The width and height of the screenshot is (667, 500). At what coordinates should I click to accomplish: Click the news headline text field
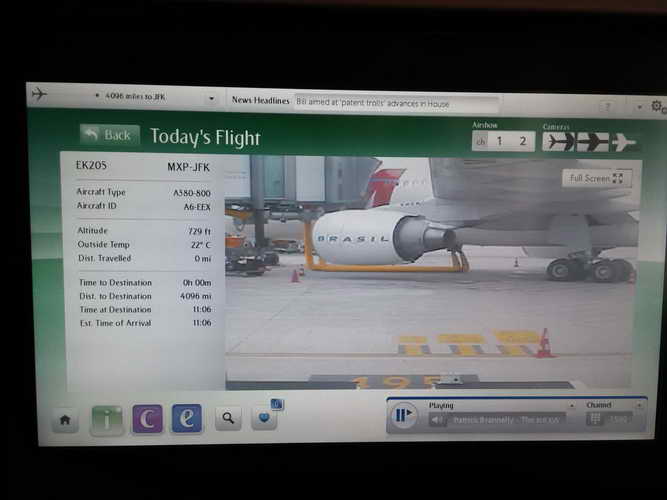[x=396, y=103]
